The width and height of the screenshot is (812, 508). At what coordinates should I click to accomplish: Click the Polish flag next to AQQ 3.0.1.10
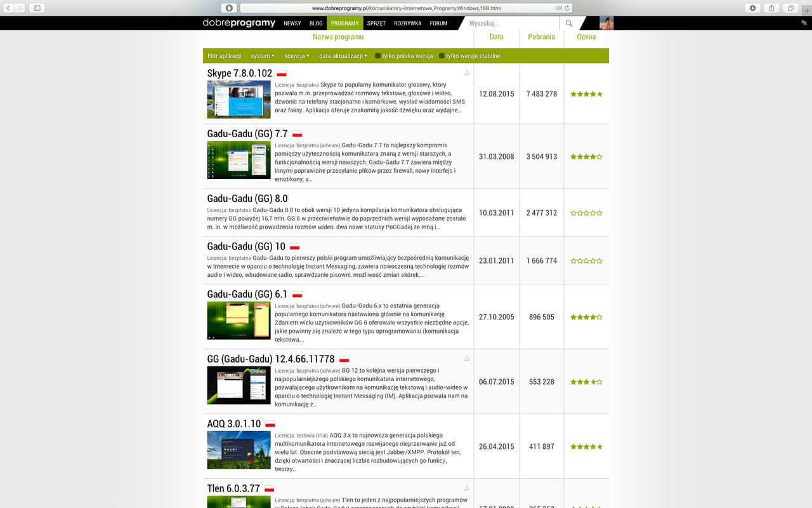[270, 424]
